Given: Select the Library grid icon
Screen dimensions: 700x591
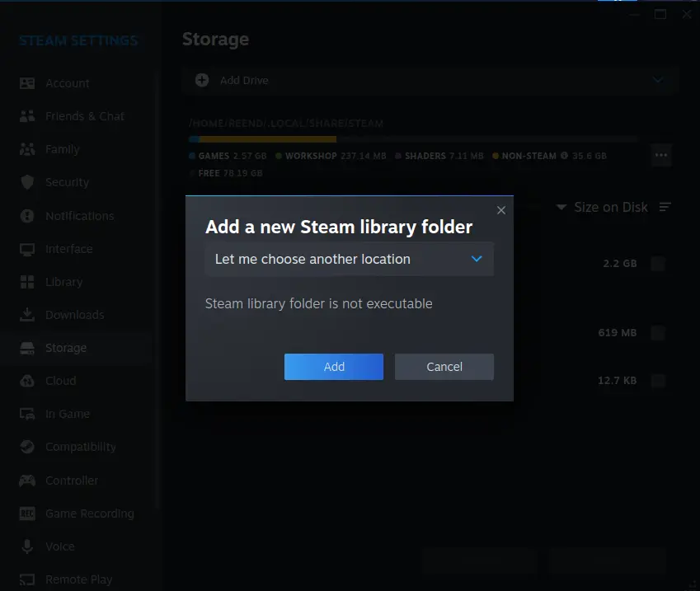Looking at the screenshot, I should 27,282.
